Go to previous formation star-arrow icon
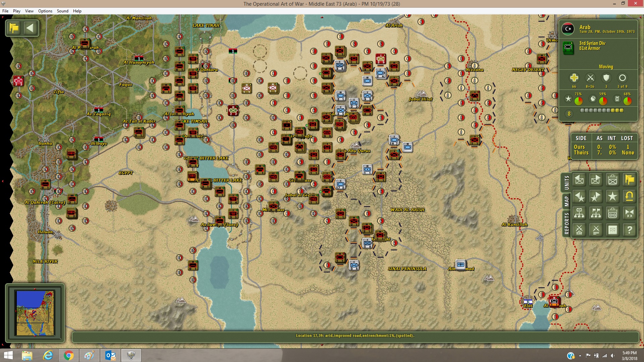Viewport: 644px width, 362px height. (x=579, y=197)
